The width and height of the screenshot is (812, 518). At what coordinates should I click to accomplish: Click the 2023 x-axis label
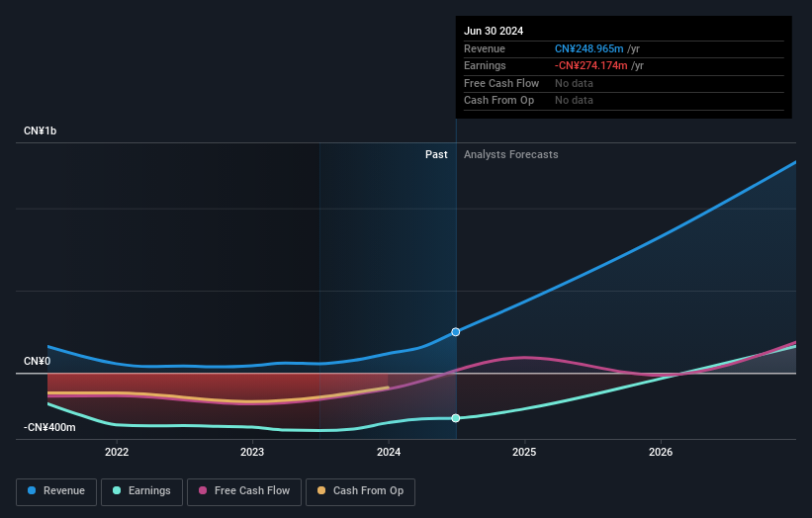point(252,452)
